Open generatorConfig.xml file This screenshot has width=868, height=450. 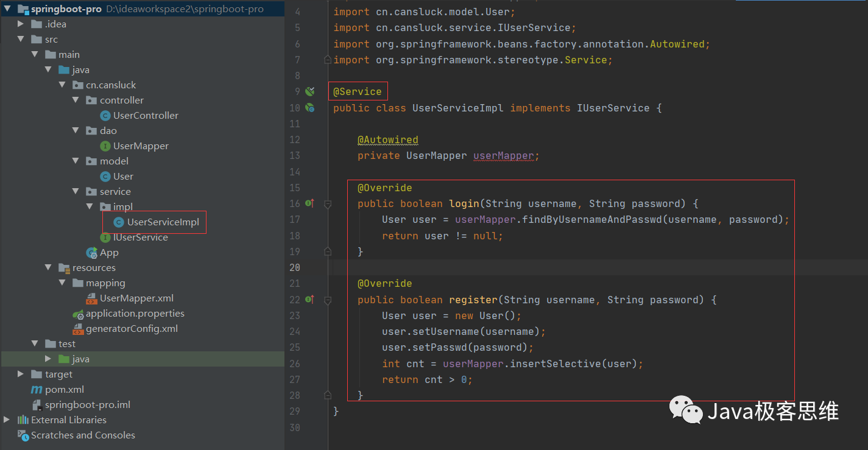[132, 329]
